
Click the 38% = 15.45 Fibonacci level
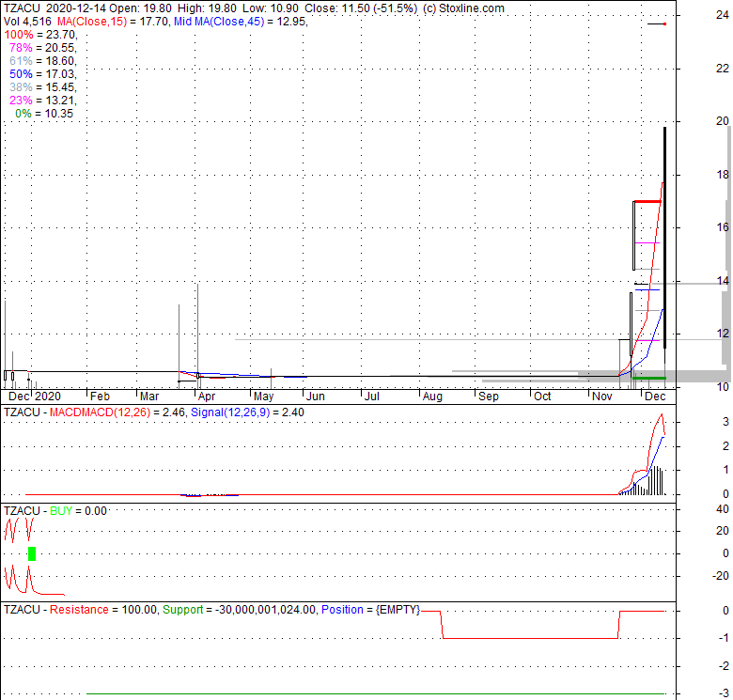pyautogui.click(x=43, y=87)
